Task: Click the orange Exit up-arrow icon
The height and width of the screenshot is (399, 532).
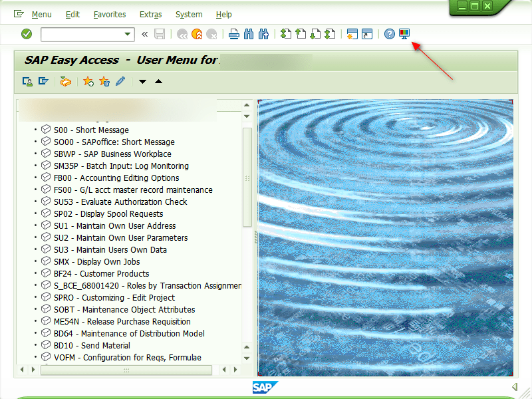Action: (197, 34)
